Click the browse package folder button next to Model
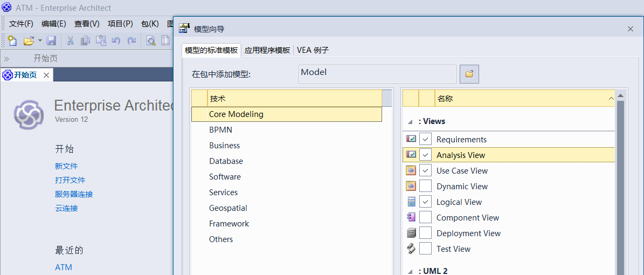The height and width of the screenshot is (275, 644). (469, 74)
